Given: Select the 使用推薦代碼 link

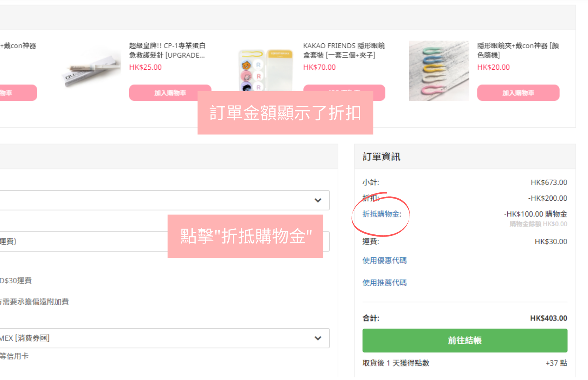Looking at the screenshot, I should pos(384,283).
